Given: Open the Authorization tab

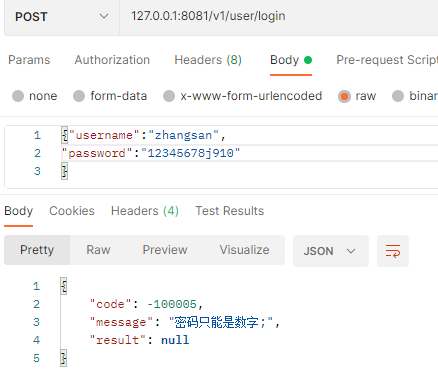Looking at the screenshot, I should point(112,60).
